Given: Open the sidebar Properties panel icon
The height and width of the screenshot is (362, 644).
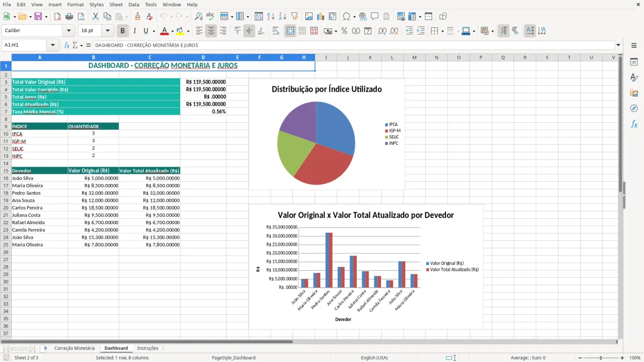Looking at the screenshot, I should (634, 62).
